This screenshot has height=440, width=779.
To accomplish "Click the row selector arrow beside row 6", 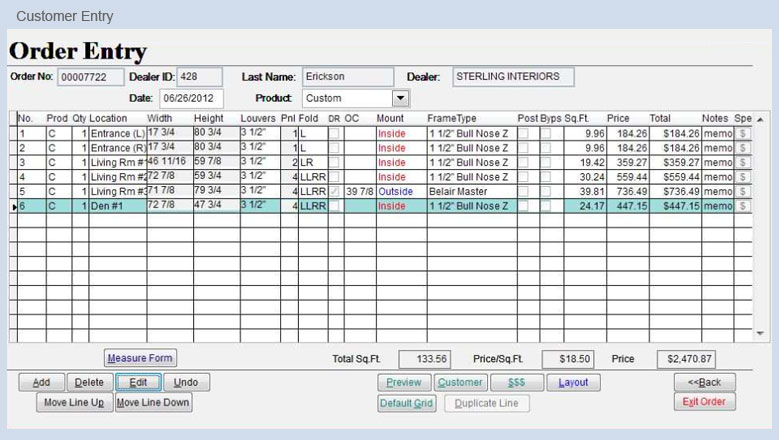I will 12,206.
